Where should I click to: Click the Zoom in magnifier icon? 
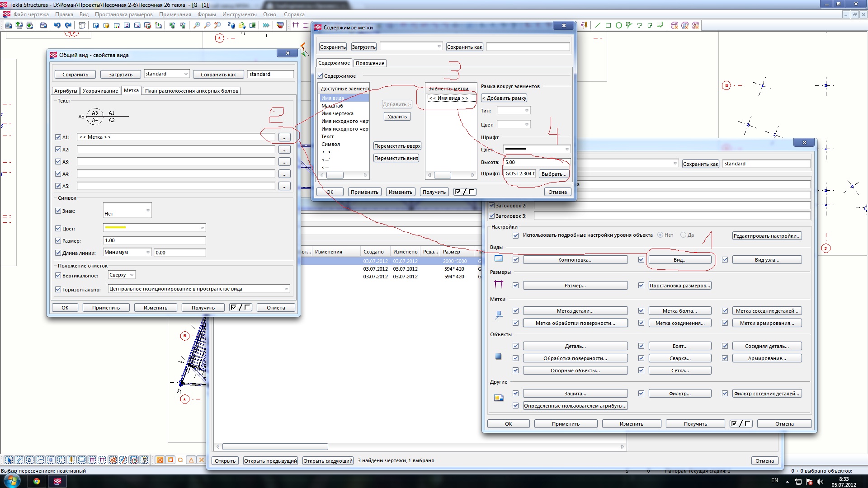(197, 26)
